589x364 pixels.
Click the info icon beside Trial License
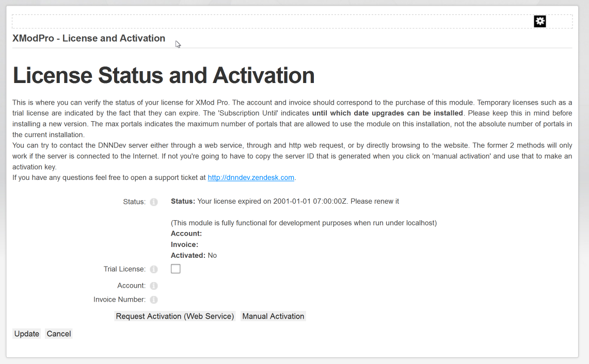point(154,269)
